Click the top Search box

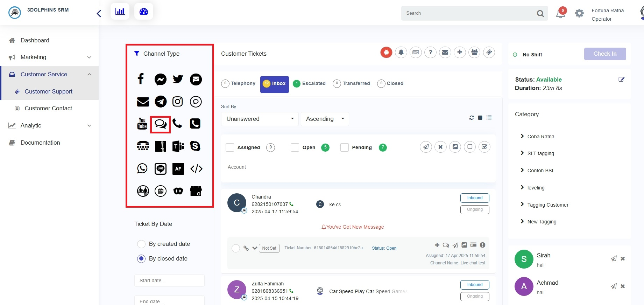pyautogui.click(x=469, y=13)
